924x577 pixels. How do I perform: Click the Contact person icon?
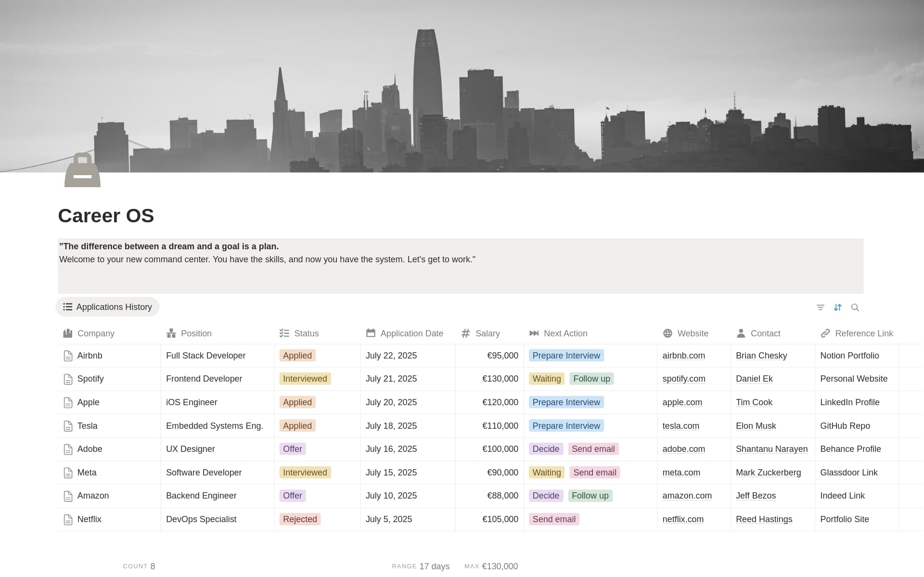(x=741, y=333)
